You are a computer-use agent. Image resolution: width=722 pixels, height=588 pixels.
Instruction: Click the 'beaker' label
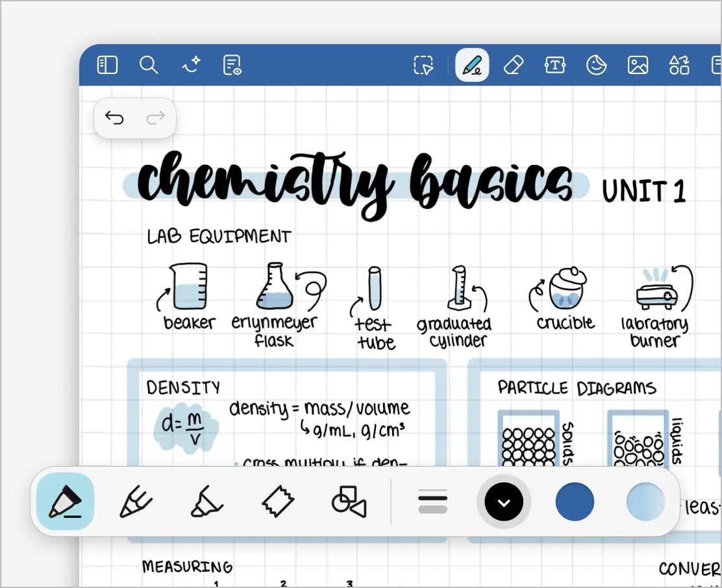pos(189,323)
